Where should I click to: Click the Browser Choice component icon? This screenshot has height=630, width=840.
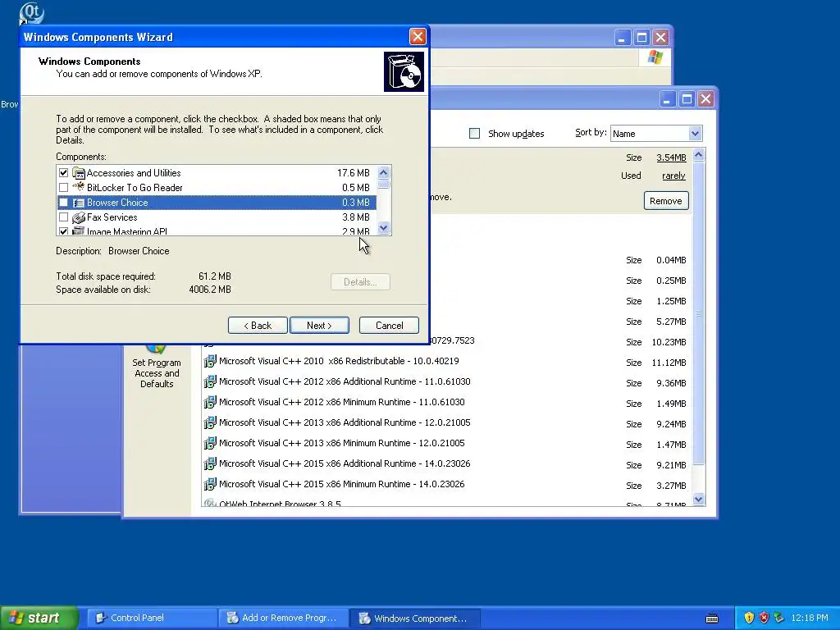tap(79, 203)
